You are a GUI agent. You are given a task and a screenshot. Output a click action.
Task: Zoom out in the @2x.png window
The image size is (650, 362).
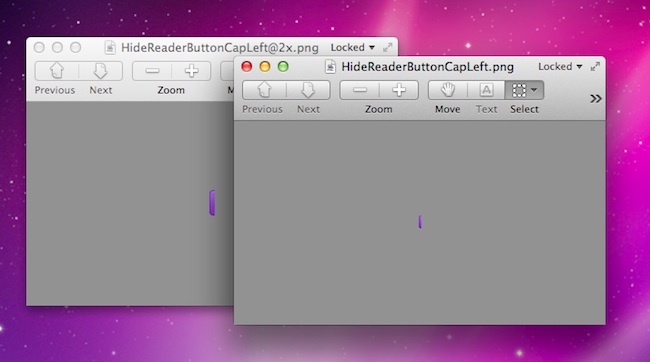(152, 71)
